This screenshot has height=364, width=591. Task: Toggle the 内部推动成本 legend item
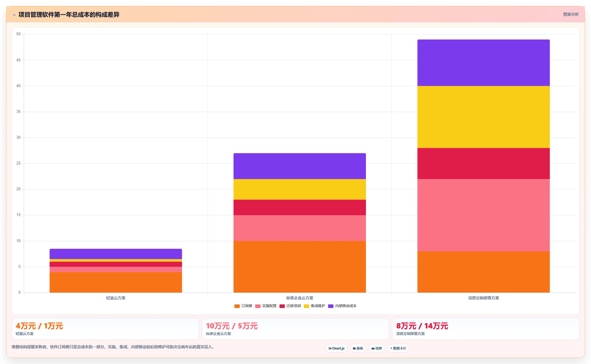[x=342, y=306]
